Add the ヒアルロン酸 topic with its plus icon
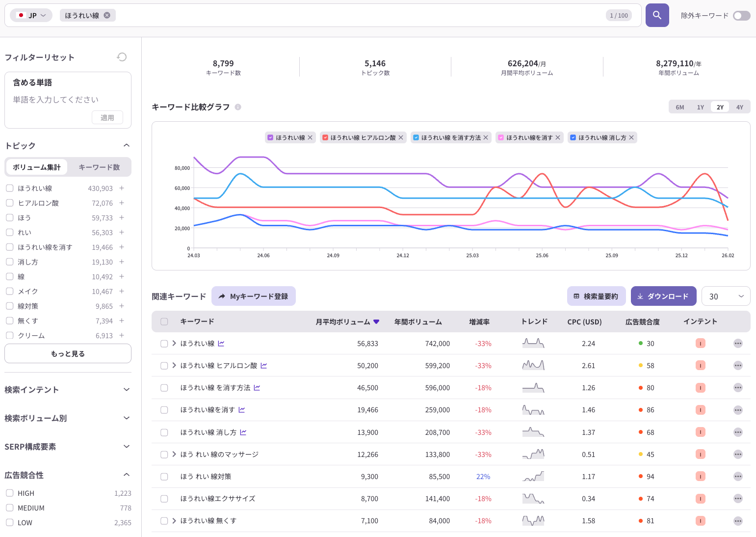Screen dimensions: 756x537 (x=122, y=203)
